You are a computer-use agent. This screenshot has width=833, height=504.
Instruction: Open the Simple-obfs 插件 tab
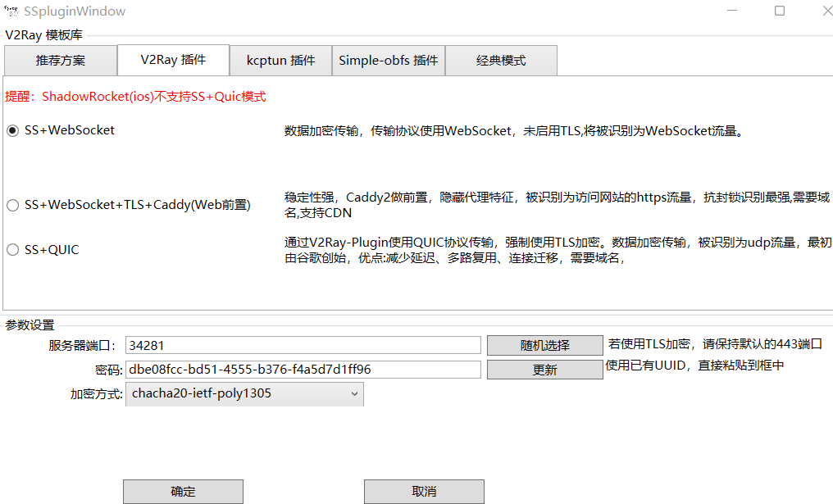(388, 61)
